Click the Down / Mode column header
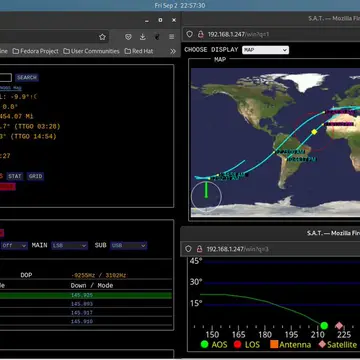Image resolution: width=360 pixels, height=360 pixels. [92, 286]
